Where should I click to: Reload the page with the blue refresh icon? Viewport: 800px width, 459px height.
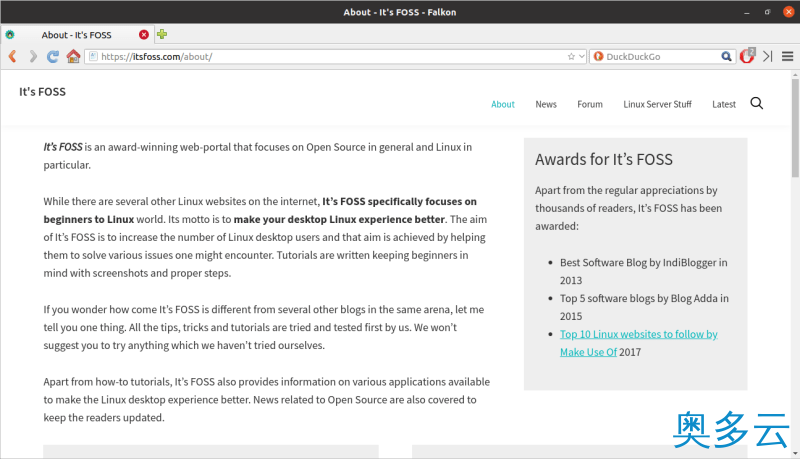[x=53, y=56]
